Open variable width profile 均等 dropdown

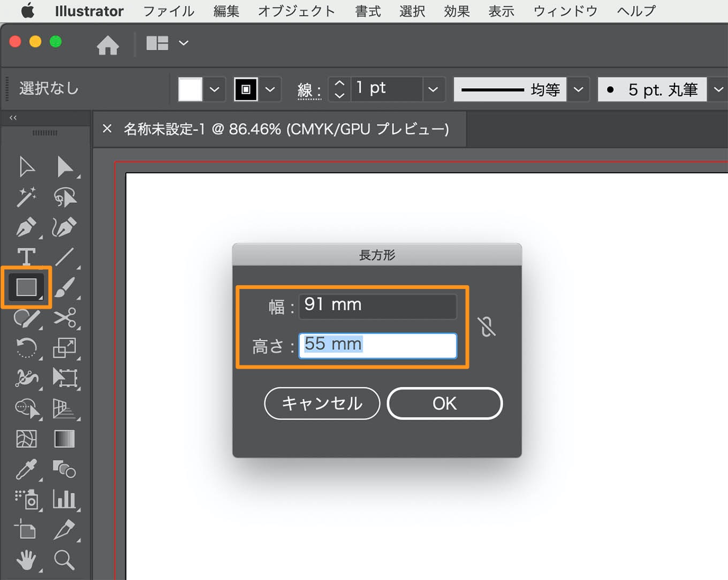click(578, 89)
